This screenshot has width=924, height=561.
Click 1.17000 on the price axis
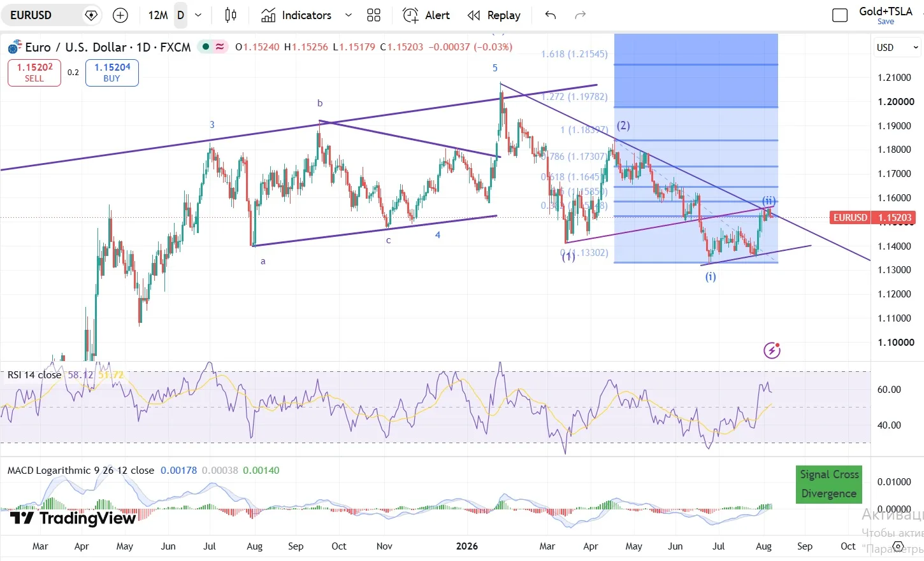click(895, 174)
